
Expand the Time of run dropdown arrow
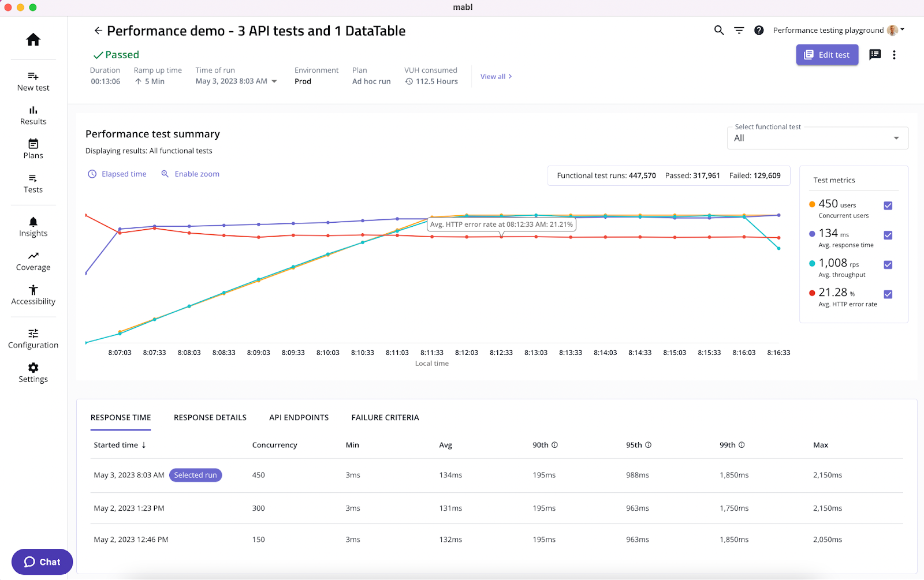(x=274, y=81)
